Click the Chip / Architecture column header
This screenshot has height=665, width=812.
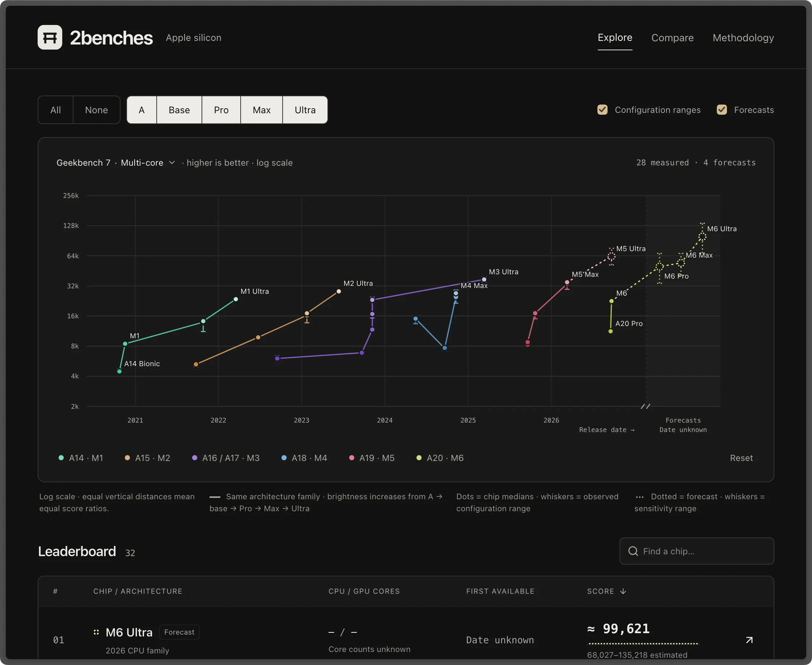pyautogui.click(x=138, y=591)
